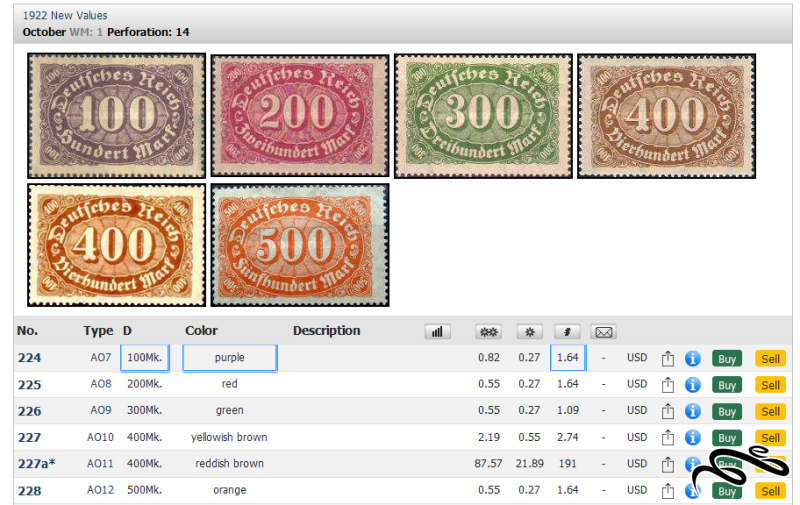Click the 2.74 value for stamp 227
Image resolution: width=800 pixels, height=505 pixels.
pyautogui.click(x=567, y=437)
